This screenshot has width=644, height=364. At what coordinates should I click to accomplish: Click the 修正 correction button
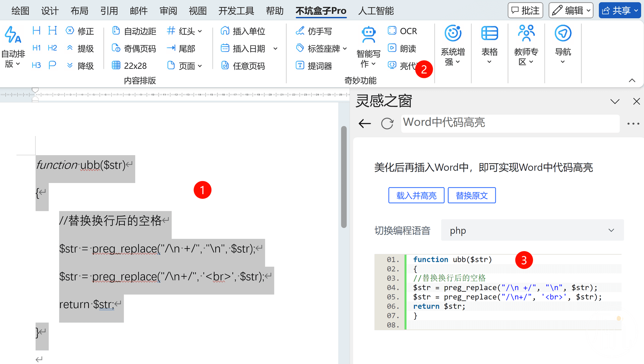(80, 31)
